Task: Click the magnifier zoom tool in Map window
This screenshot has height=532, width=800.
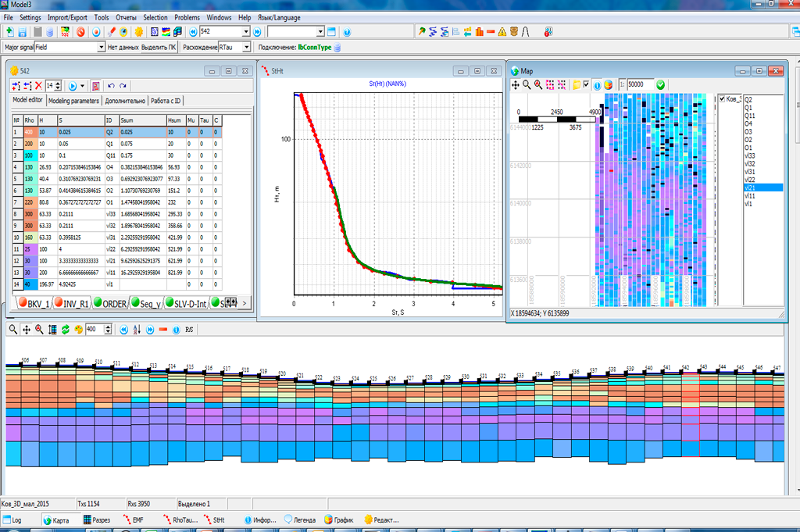Action: coord(527,84)
